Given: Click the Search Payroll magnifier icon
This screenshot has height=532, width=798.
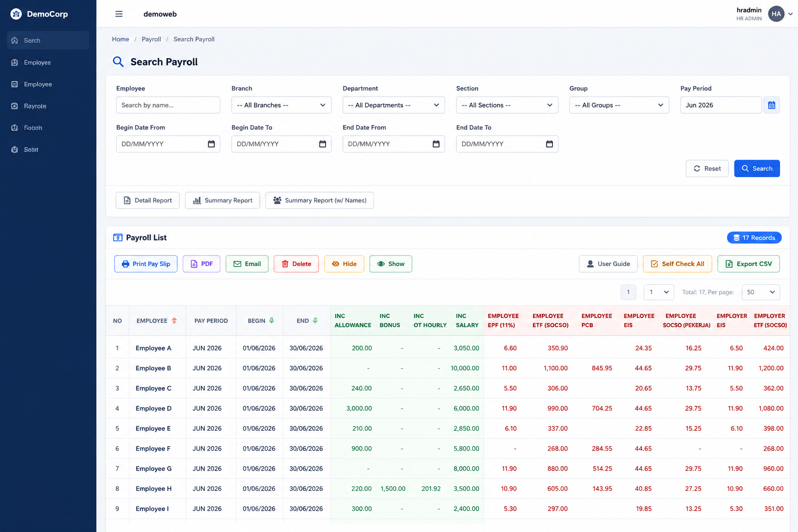Looking at the screenshot, I should 118,62.
